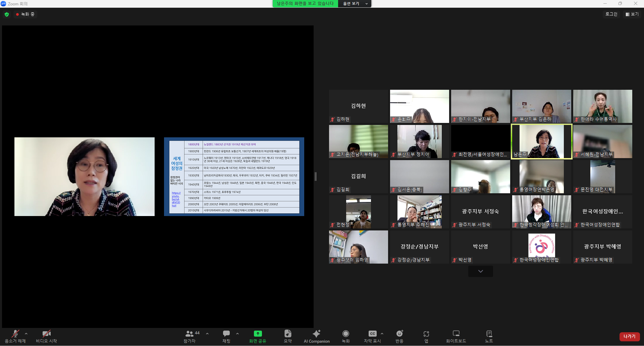Start video with 비디오 시작
This screenshot has height=346, width=644.
[46, 336]
